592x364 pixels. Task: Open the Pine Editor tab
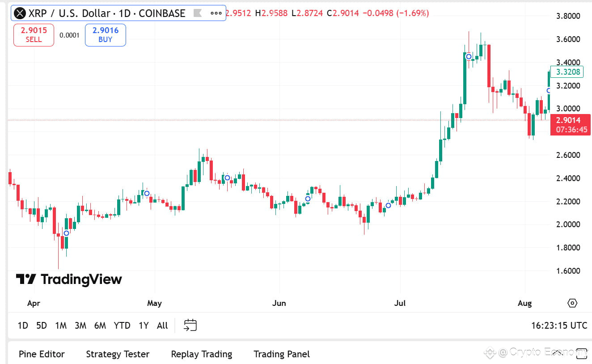pyautogui.click(x=42, y=354)
